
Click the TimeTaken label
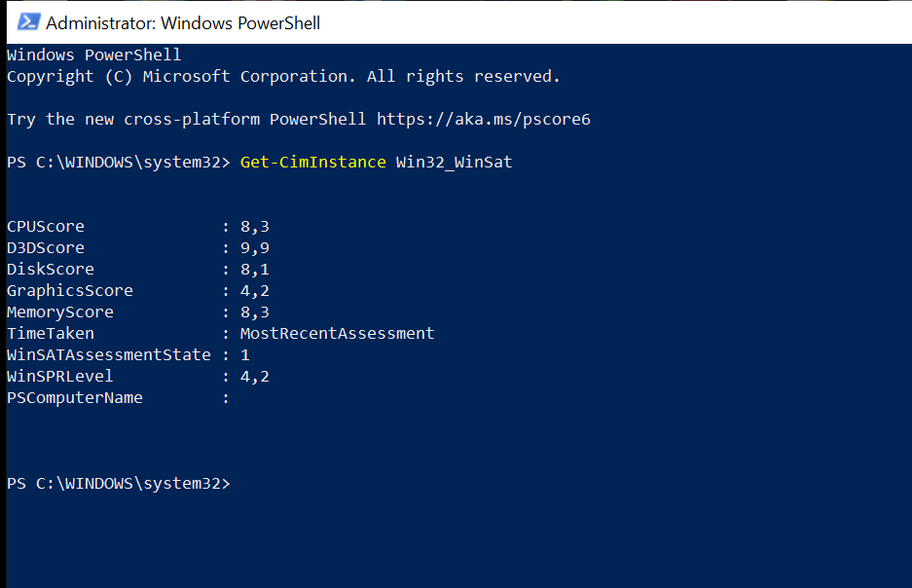click(x=51, y=333)
